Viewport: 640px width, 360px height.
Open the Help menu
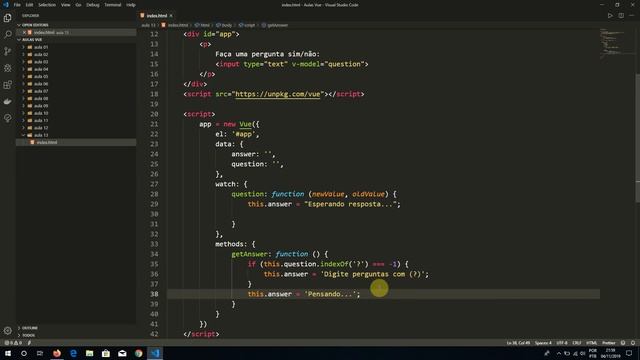tap(131, 5)
